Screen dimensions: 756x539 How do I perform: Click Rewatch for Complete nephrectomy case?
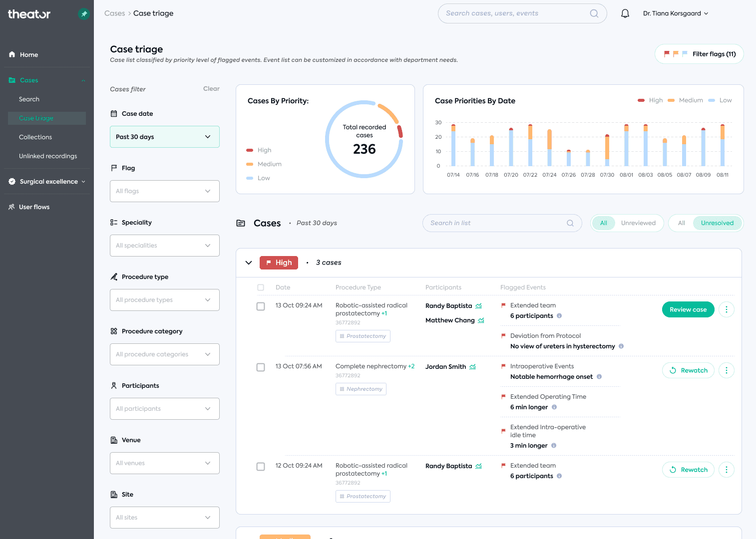pyautogui.click(x=688, y=370)
